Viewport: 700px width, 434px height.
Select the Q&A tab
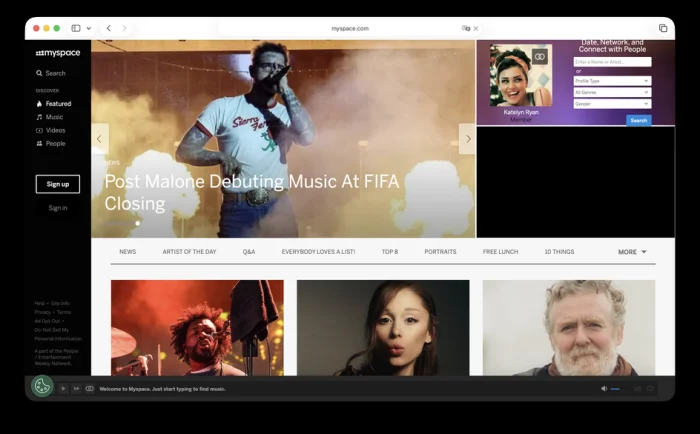pos(249,252)
